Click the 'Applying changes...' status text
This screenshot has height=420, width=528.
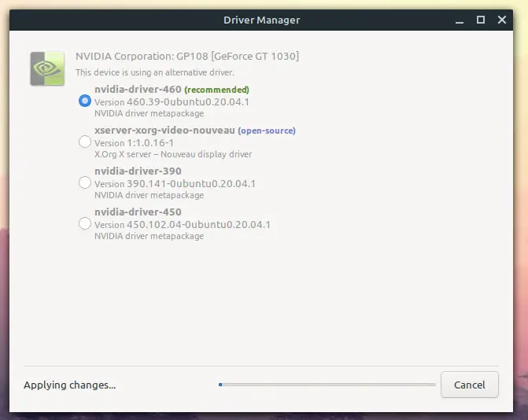[x=70, y=385]
